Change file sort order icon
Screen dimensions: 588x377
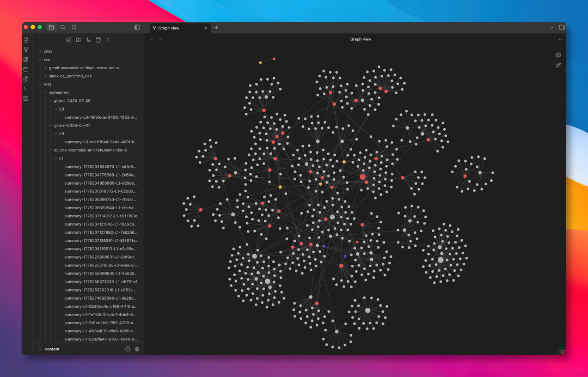[89, 40]
